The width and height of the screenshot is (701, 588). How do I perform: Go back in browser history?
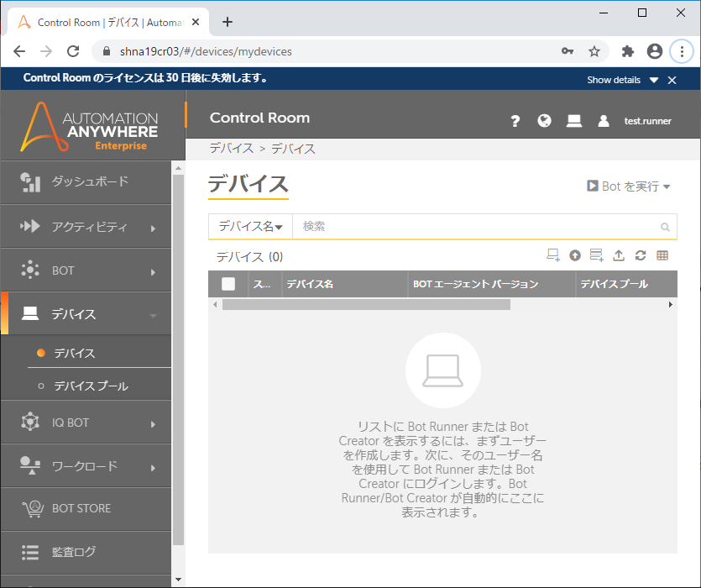[19, 51]
